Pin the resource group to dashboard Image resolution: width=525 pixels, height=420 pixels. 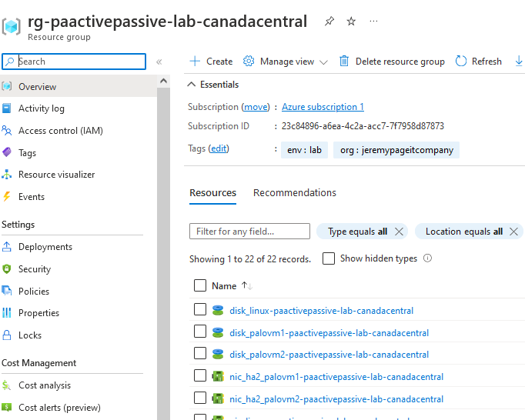click(x=329, y=22)
